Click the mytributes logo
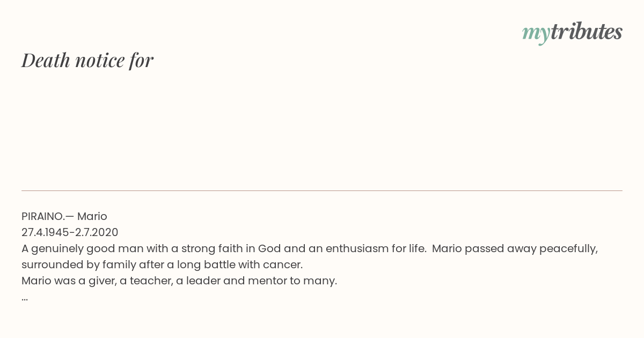 point(572,33)
